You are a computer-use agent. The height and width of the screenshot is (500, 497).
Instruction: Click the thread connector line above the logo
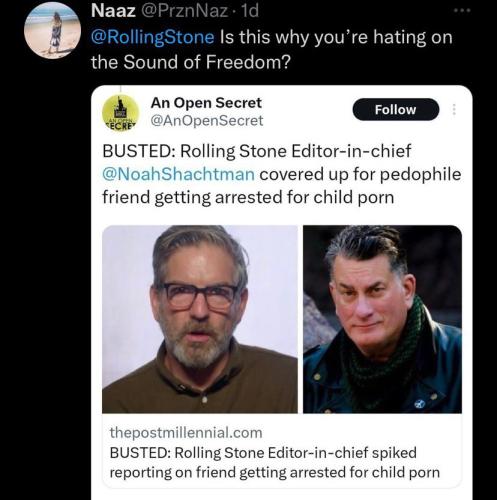pos(120,90)
